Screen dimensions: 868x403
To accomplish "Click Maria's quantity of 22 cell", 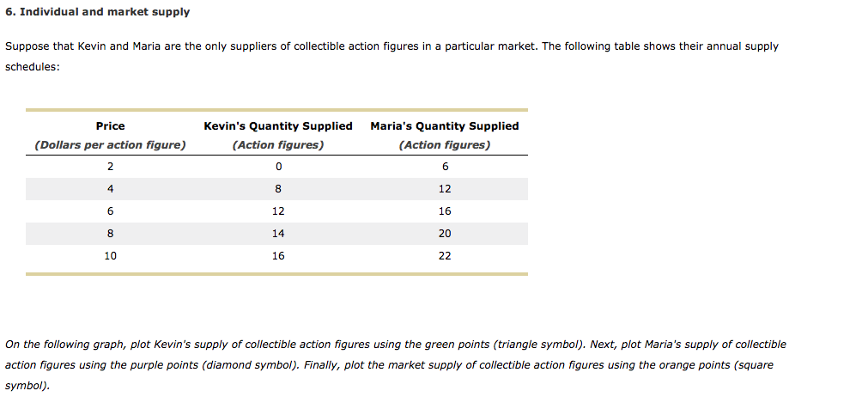I will tap(445, 255).
